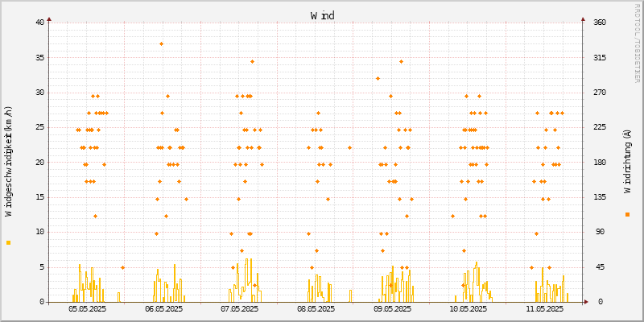Click the 360 tick on the right axis
Screen dimensions: 644x322
[x=600, y=23]
